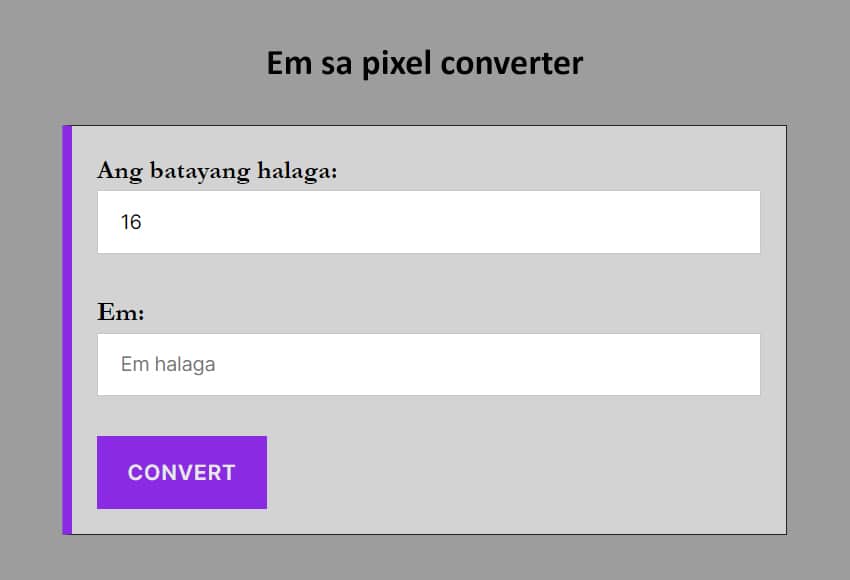This screenshot has height=580, width=850.
Task: Click the purple accent bar on the card
Action: pos(67,330)
